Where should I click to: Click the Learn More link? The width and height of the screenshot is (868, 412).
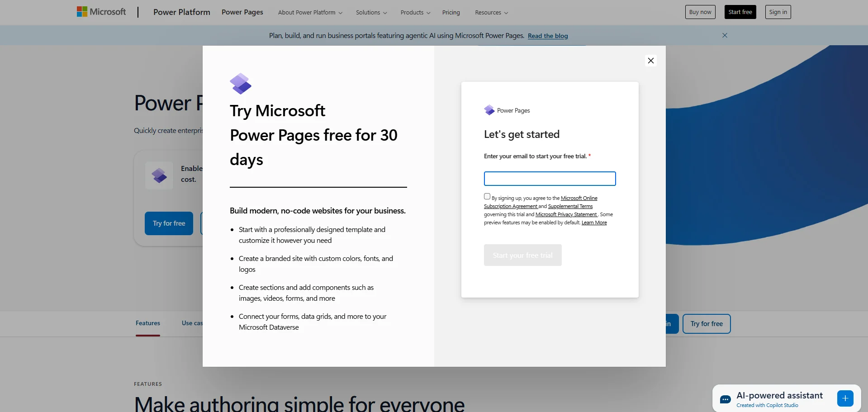(x=594, y=223)
